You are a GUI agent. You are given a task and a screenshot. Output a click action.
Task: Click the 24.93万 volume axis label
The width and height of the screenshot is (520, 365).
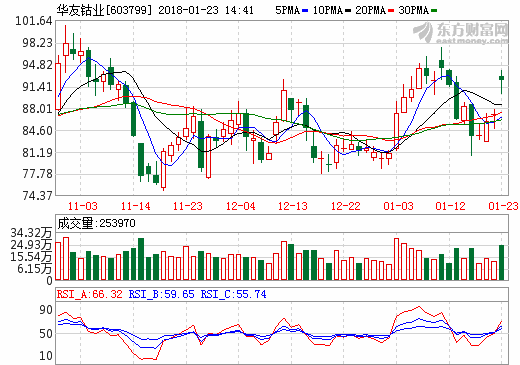pyautogui.click(x=32, y=245)
